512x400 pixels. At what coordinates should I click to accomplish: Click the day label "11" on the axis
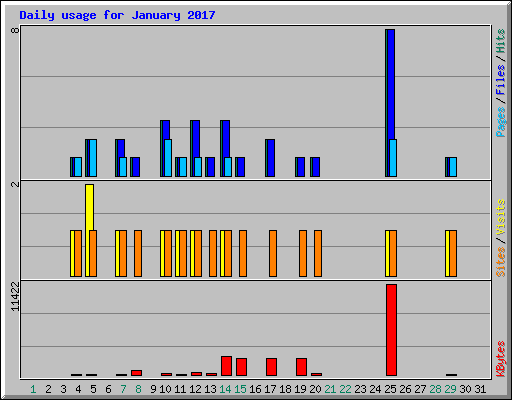(x=180, y=389)
